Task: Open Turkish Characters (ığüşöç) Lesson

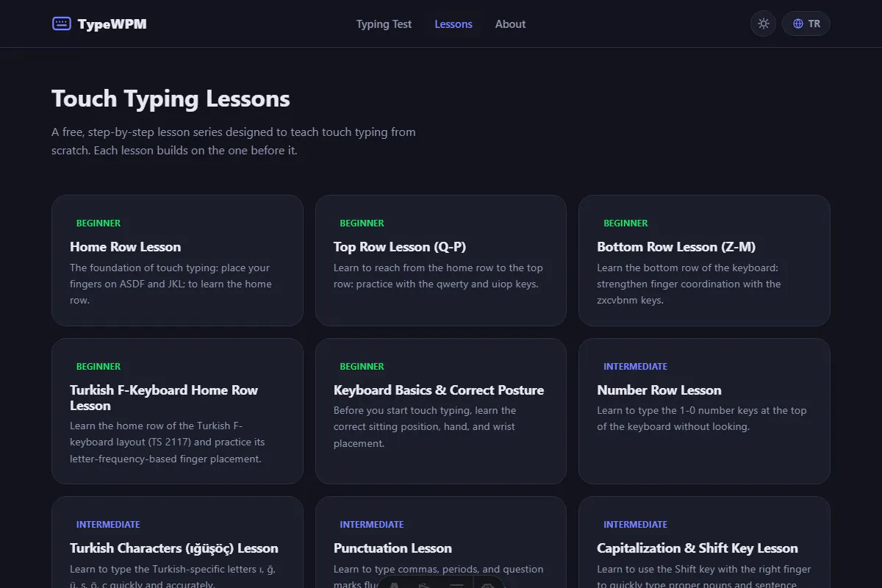Action: tap(174, 548)
